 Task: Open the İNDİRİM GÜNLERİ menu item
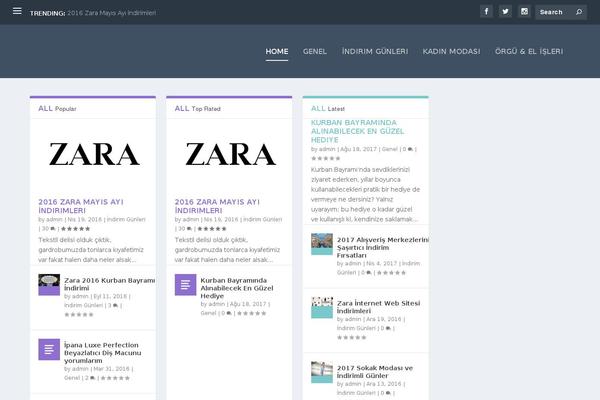click(375, 51)
